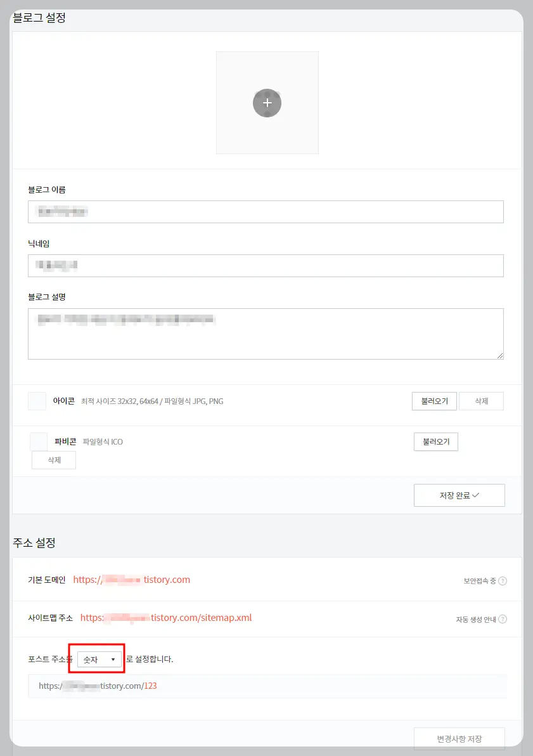This screenshot has width=533, height=756.
Task: Click the 닉네임 input field
Action: coord(266,266)
